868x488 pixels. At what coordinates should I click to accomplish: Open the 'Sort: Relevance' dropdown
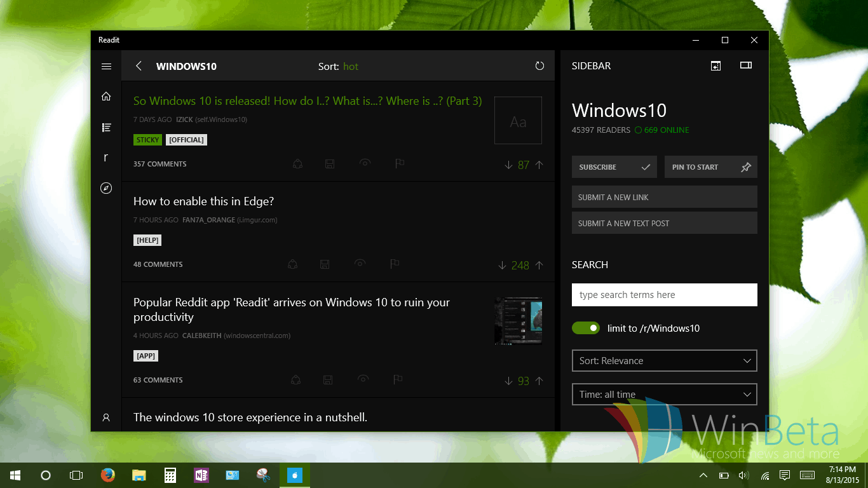(665, 360)
